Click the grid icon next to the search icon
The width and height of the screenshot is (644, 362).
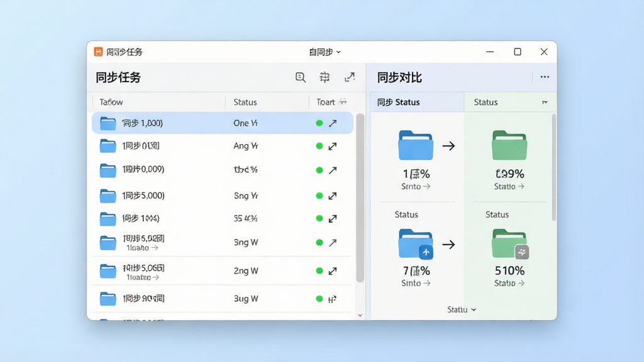(x=325, y=77)
